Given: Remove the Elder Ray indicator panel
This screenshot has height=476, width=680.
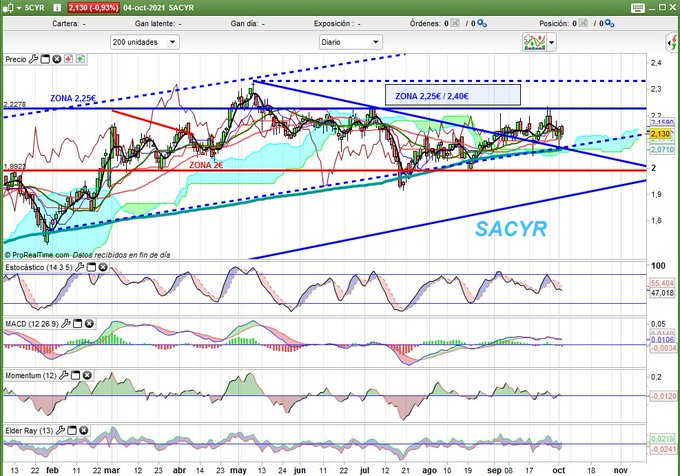Looking at the screenshot, I should coord(84,431).
